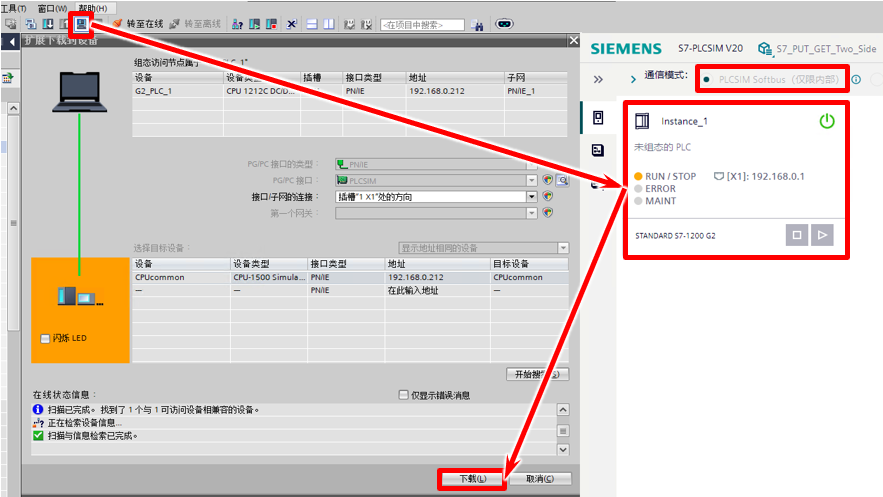The width and height of the screenshot is (883, 497).
Task: Toggle Instance_1 power button
Action: 827,121
